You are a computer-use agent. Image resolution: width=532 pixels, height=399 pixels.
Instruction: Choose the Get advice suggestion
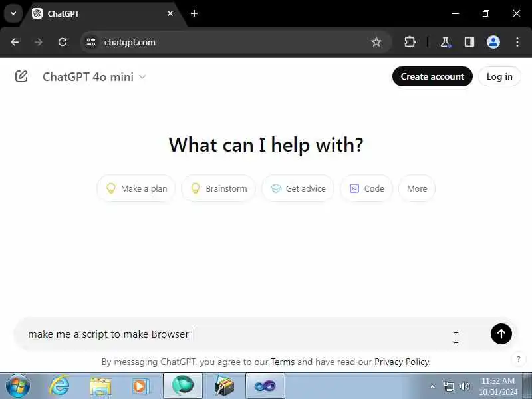[x=298, y=188]
